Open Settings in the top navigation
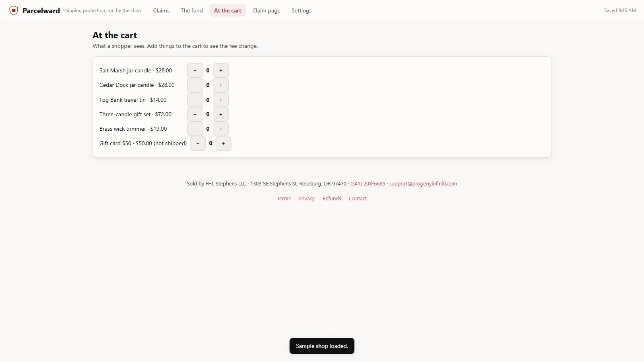This screenshot has width=644, height=362. [x=301, y=10]
